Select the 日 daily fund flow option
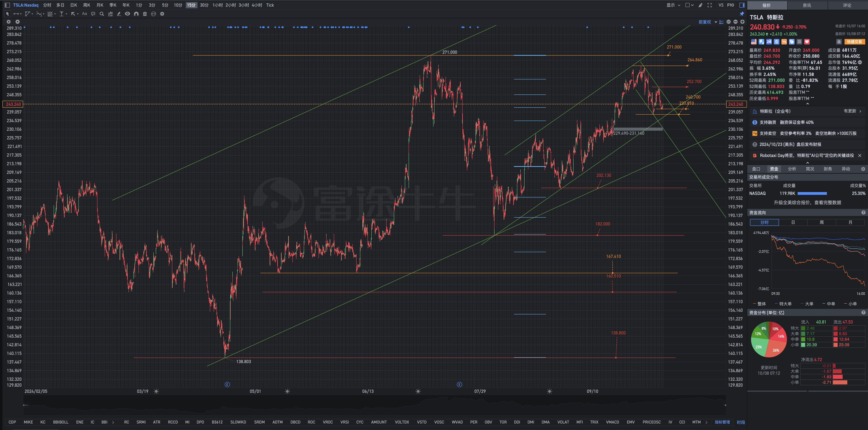 point(793,222)
